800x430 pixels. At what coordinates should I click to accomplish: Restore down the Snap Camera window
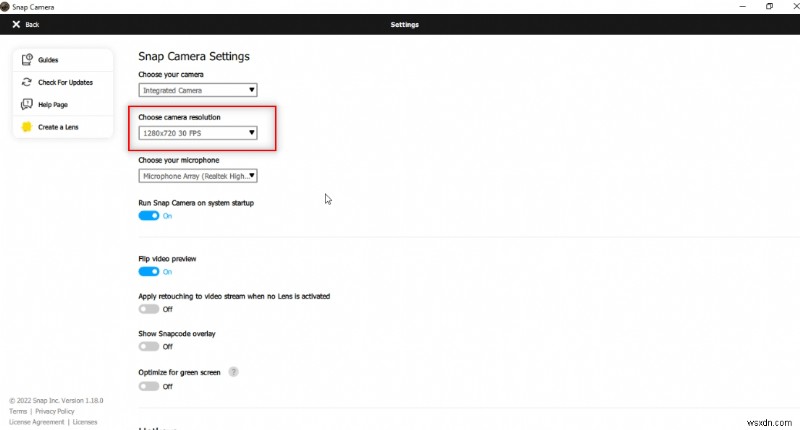[x=769, y=7]
